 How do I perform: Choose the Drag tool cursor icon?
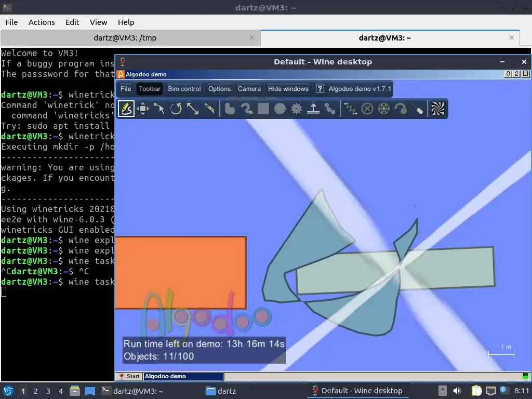click(x=159, y=109)
